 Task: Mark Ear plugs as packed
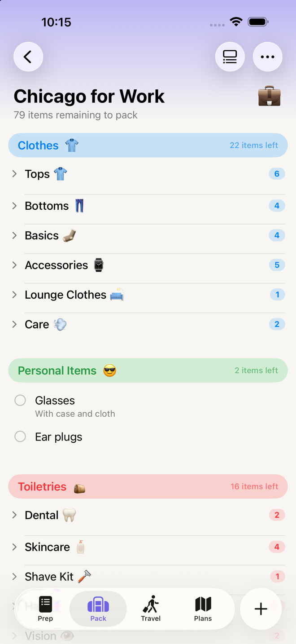point(20,437)
